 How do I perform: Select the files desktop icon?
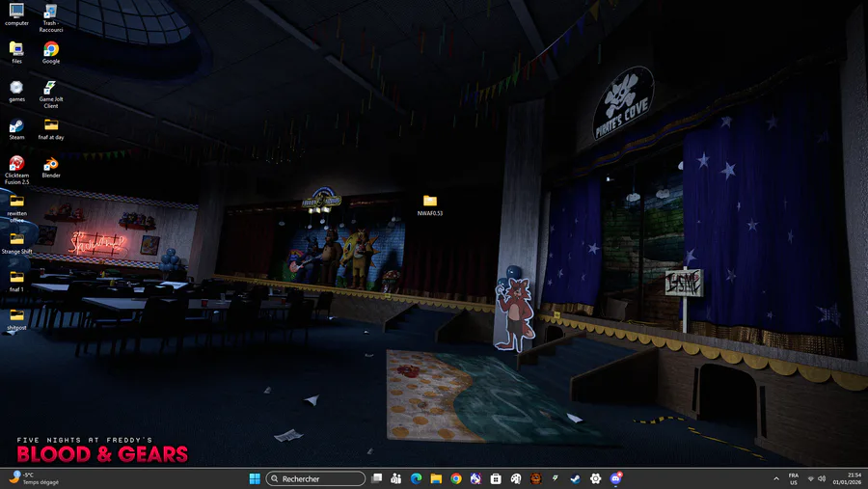click(16, 53)
